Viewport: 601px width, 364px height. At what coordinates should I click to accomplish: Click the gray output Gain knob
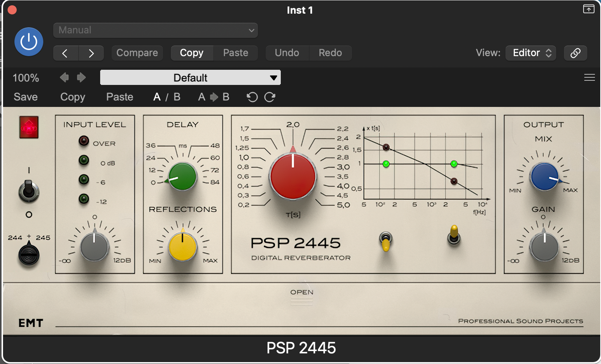click(544, 247)
